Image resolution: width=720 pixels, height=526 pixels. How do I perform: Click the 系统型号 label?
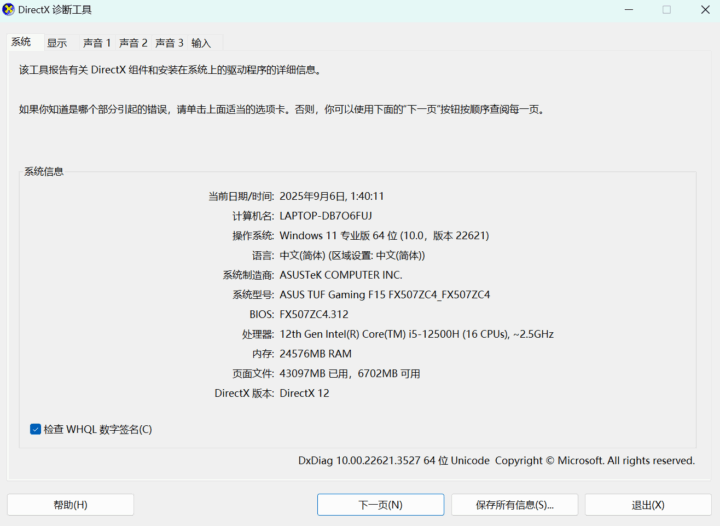point(253,295)
